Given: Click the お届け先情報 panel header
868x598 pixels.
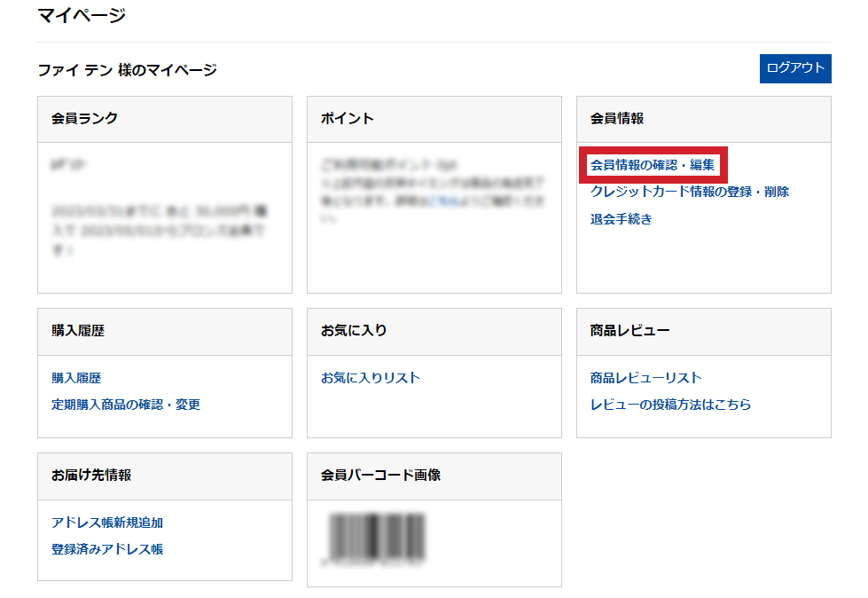Looking at the screenshot, I should pos(91,476).
